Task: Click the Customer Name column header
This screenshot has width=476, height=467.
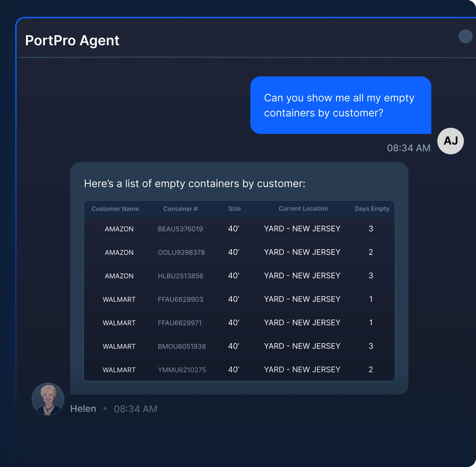Action: [x=115, y=209]
